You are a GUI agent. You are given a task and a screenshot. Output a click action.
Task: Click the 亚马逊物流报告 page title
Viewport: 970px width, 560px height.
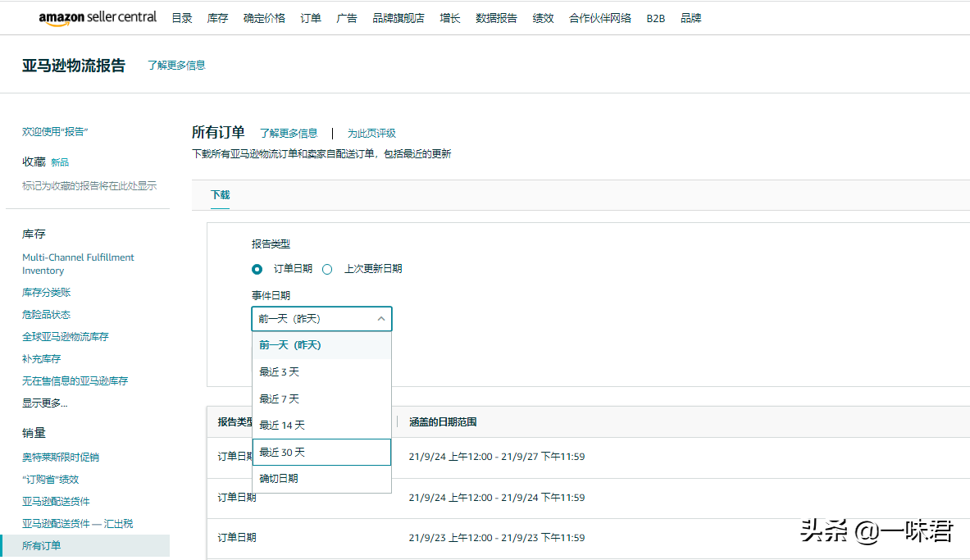pos(74,66)
